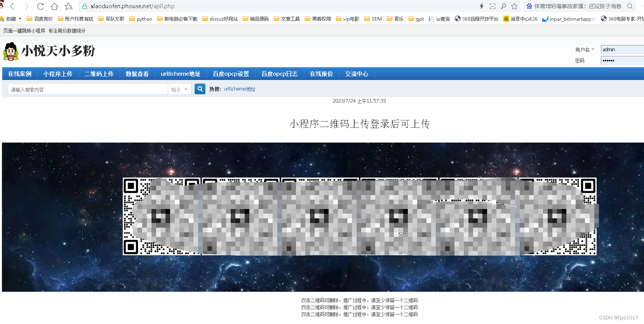Open the 在线报价 menu item

321,74
